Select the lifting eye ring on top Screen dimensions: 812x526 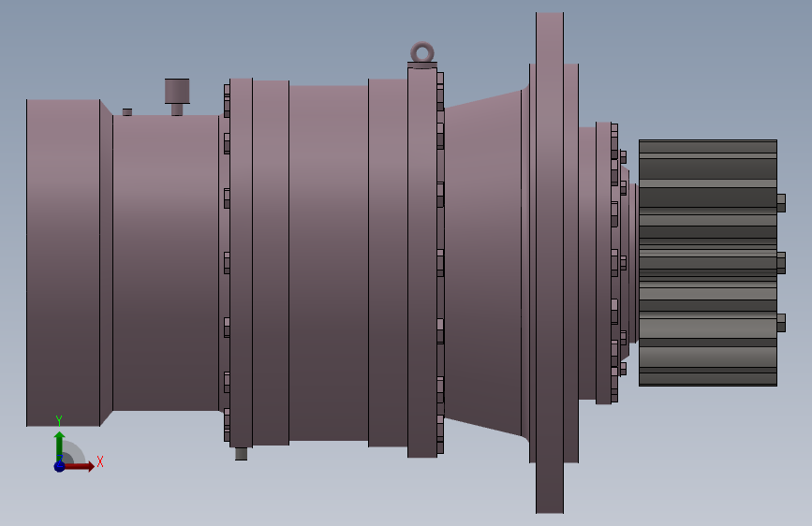click(422, 52)
